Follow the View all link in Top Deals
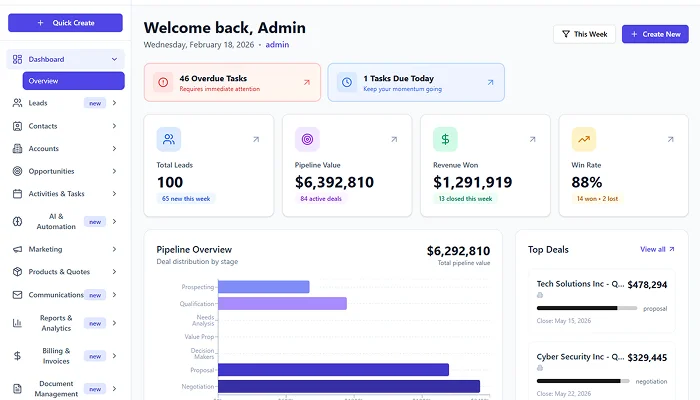700x400 pixels. click(657, 249)
